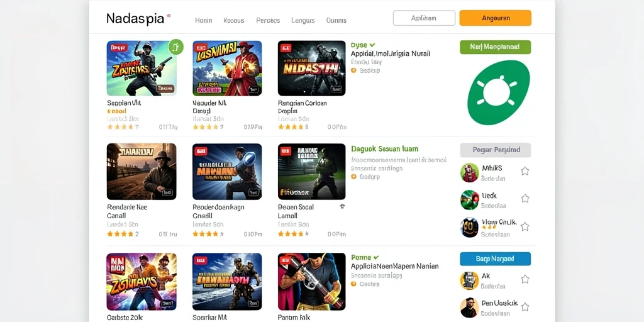Image resolution: width=644 pixels, height=322 pixels.
Task: Click the red tag on Nadasth thumbnail
Action: click(x=286, y=48)
